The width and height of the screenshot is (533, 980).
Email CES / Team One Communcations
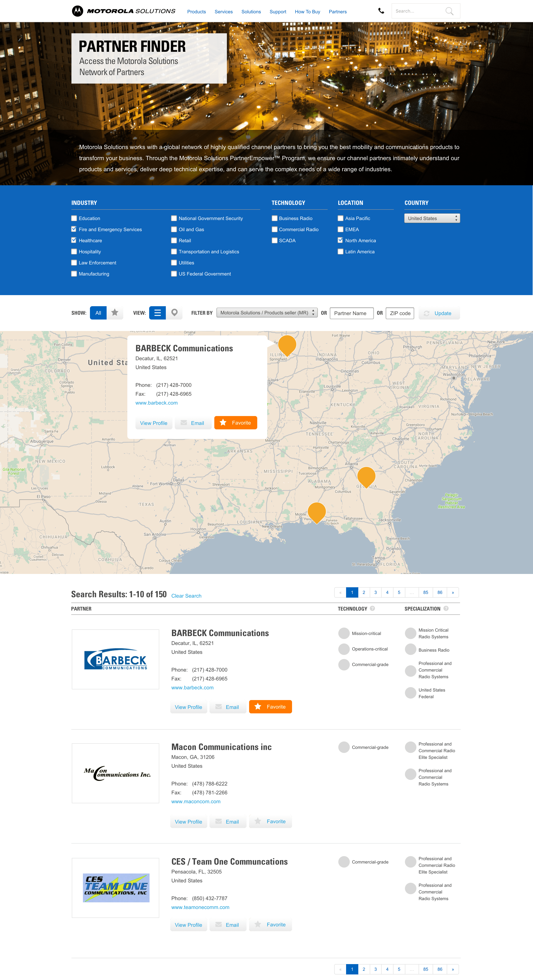(228, 925)
